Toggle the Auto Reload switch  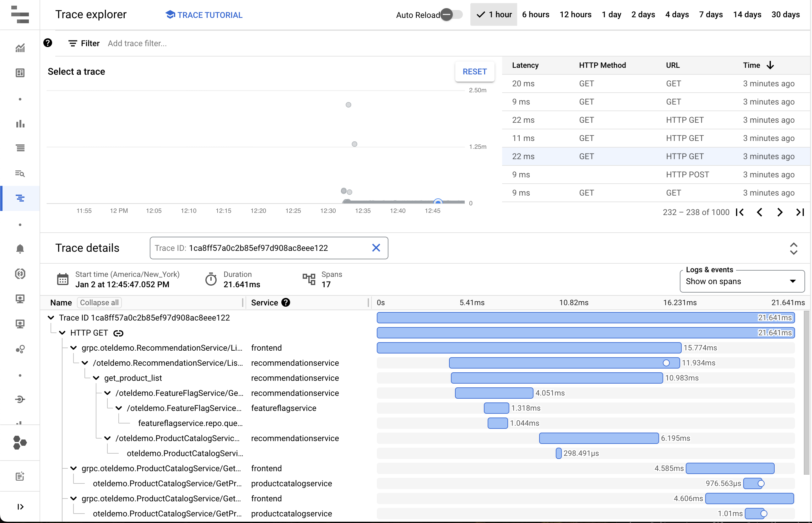click(x=451, y=15)
